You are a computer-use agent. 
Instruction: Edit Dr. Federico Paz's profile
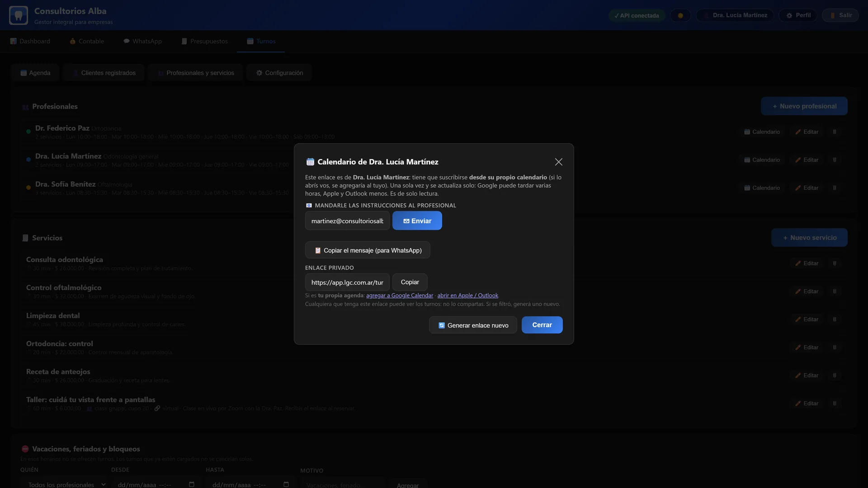click(807, 132)
